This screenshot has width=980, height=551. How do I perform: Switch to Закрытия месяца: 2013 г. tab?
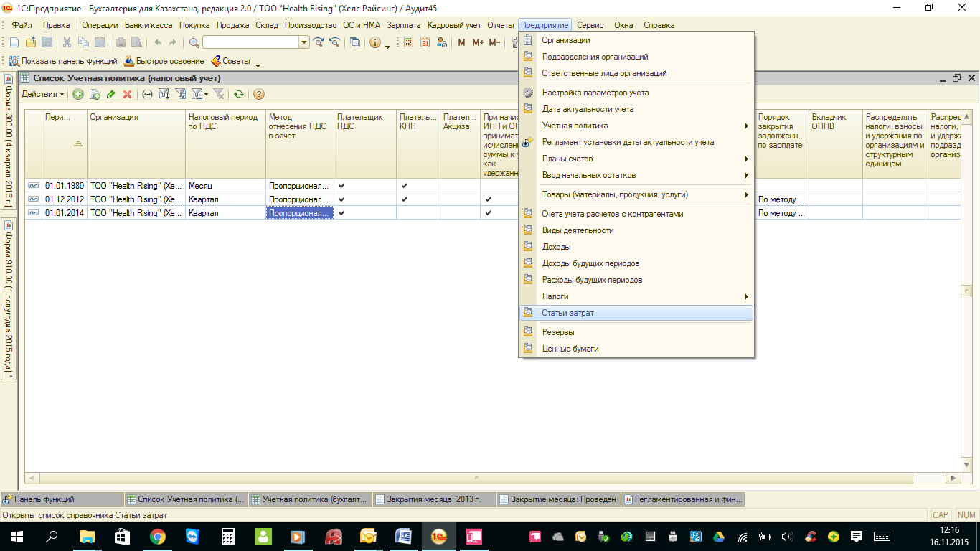[x=435, y=499]
